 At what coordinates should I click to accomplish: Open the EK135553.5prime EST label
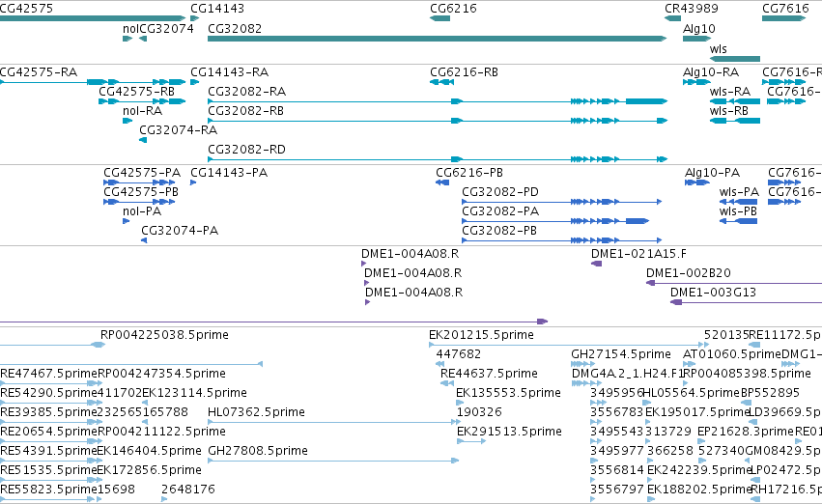point(508,393)
